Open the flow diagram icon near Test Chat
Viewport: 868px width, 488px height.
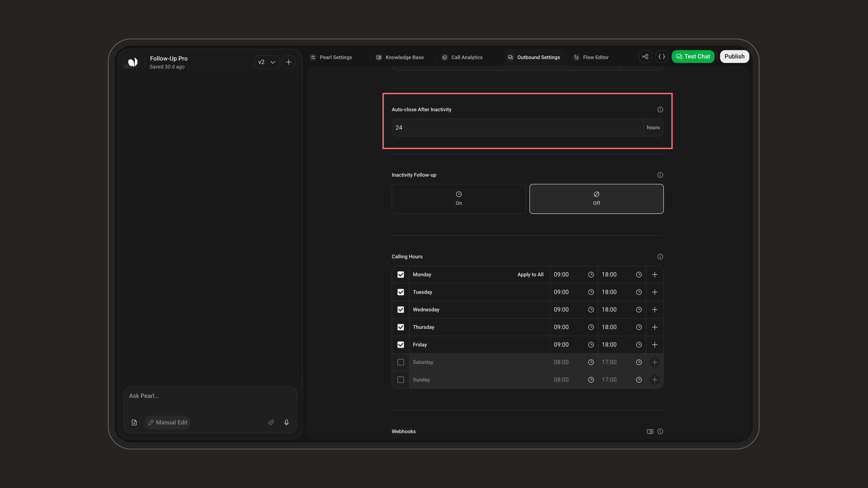(x=645, y=57)
